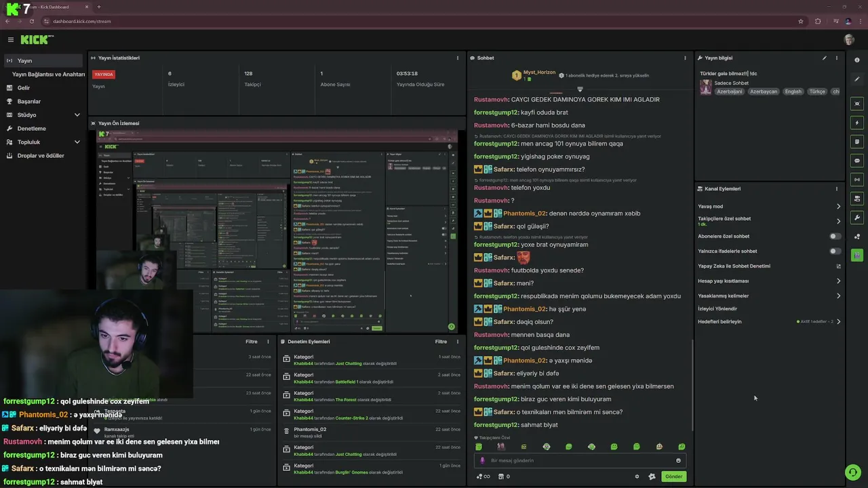Open Filtre in the Denetim Eylemleri panel

pos(441,342)
